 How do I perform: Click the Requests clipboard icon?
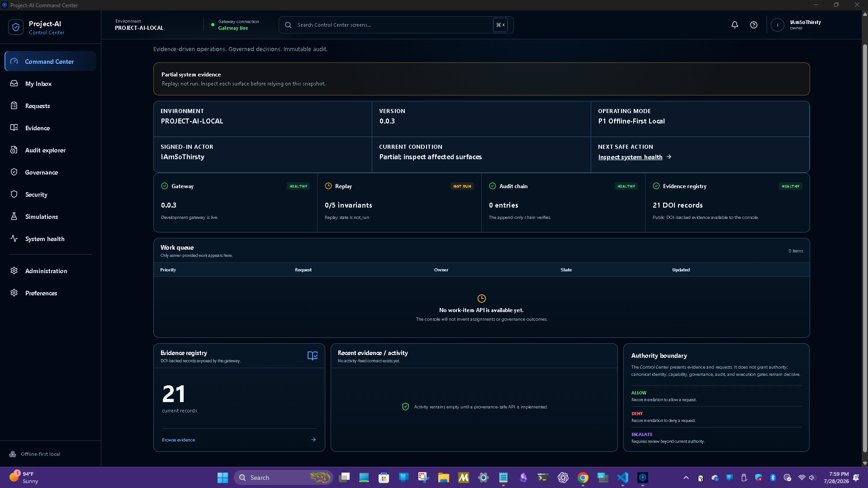pyautogui.click(x=14, y=106)
